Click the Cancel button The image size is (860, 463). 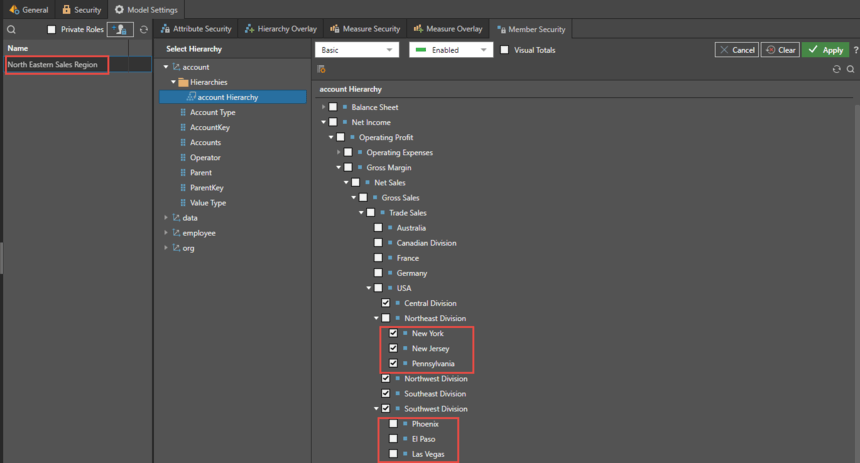737,50
